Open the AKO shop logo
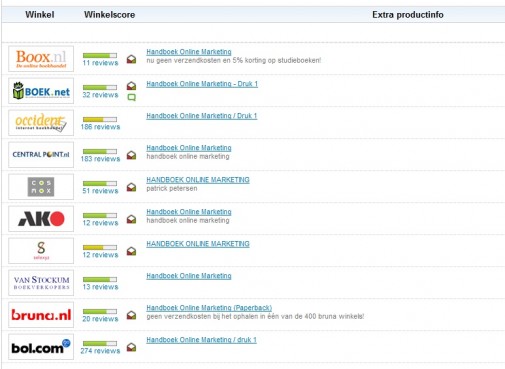The height and width of the screenshot is (369, 505). pos(41,219)
